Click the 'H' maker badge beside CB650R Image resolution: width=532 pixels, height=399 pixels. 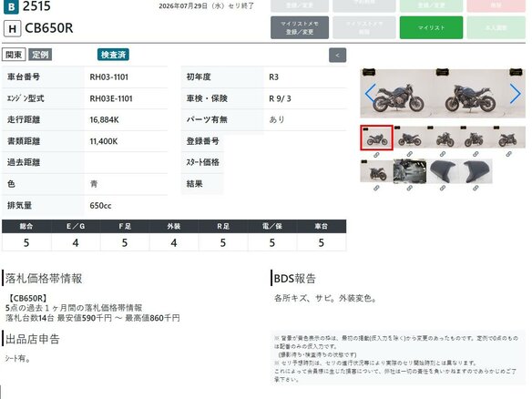click(13, 28)
